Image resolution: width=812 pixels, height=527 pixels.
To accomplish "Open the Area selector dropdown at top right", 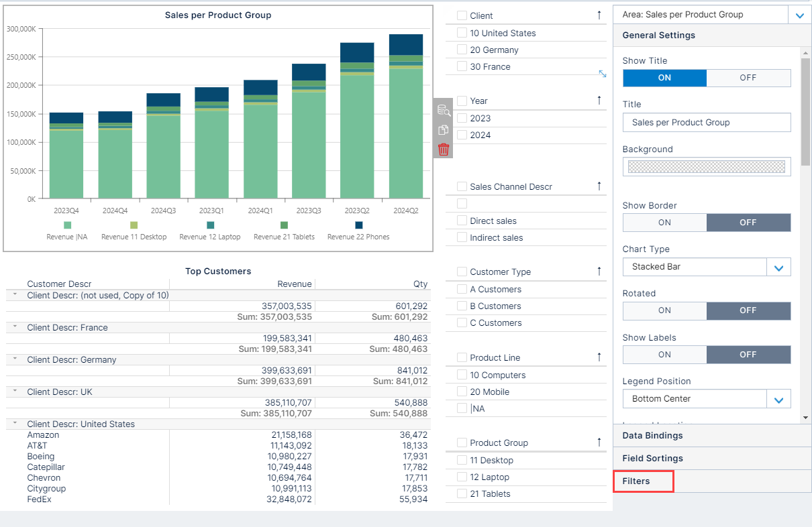I will [801, 14].
